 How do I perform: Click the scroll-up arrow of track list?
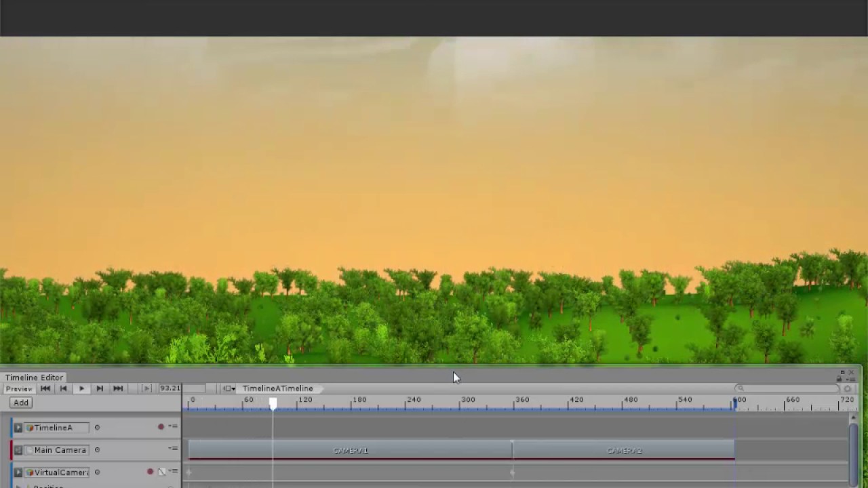pyautogui.click(x=853, y=416)
